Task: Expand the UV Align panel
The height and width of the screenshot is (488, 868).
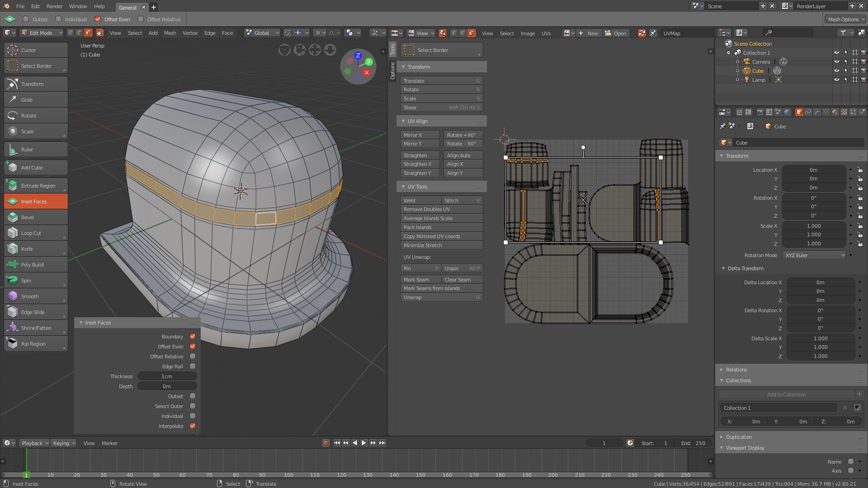Action: tap(404, 121)
